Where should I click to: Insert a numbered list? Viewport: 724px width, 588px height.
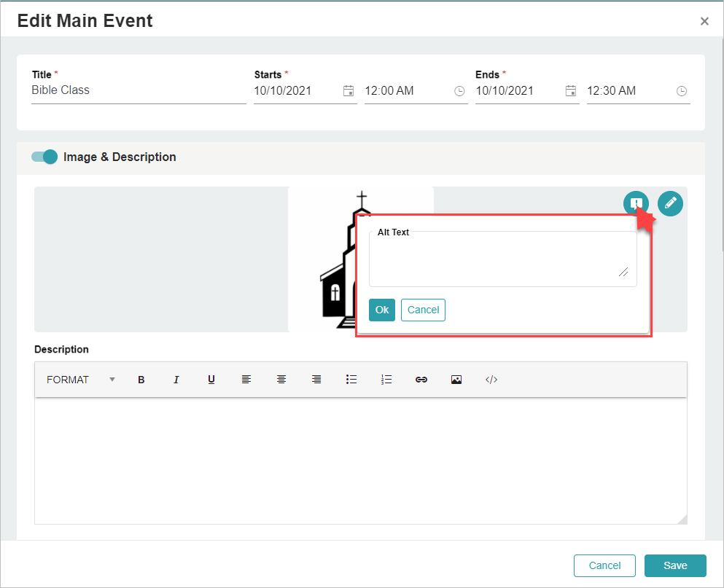(386, 380)
